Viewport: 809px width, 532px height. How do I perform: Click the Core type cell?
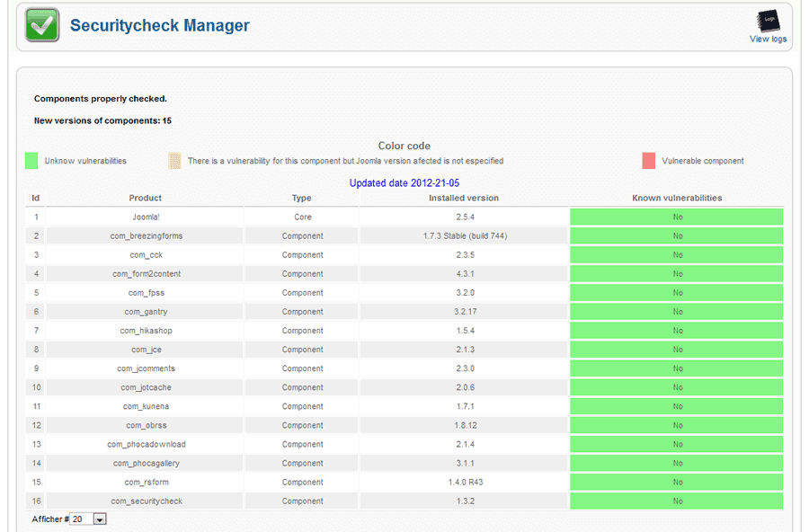coord(302,217)
